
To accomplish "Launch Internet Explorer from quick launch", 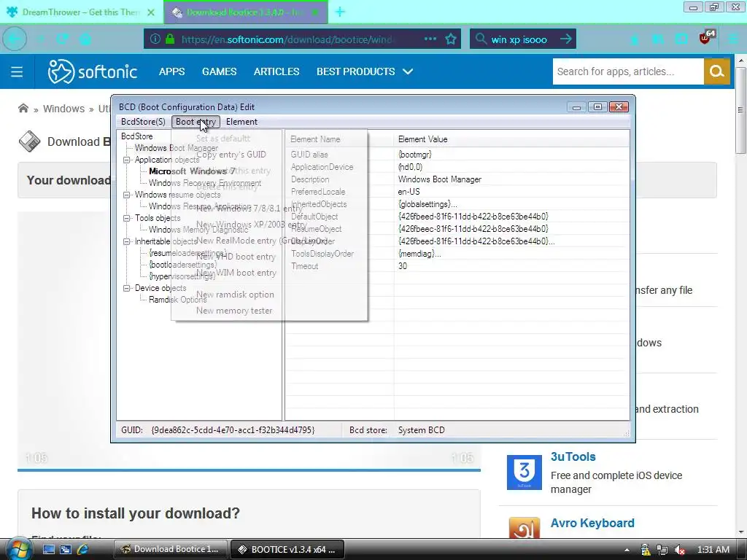I will pos(83,550).
